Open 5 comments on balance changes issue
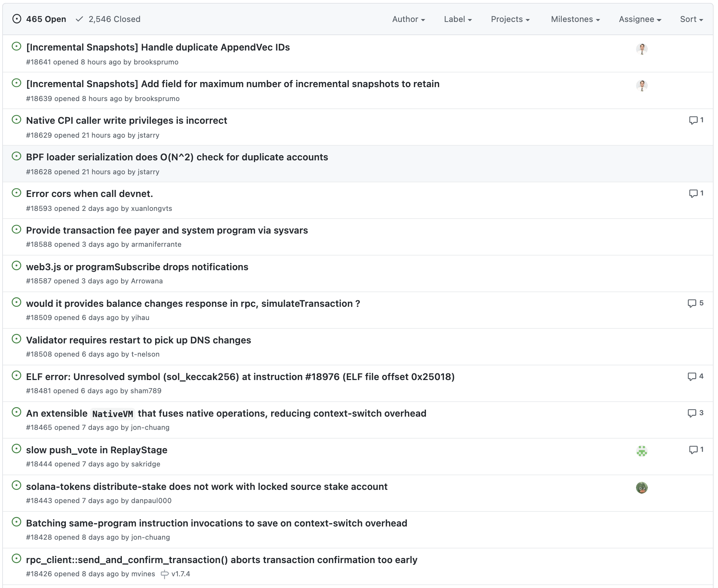718x588 pixels. click(x=695, y=303)
